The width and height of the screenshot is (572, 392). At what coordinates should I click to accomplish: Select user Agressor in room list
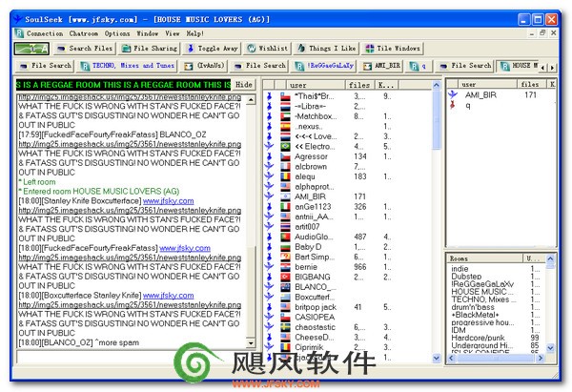click(x=311, y=156)
